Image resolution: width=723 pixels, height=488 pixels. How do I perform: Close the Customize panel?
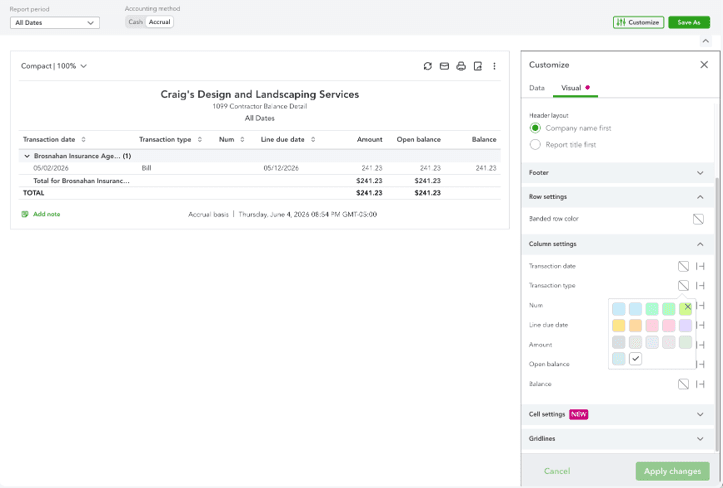[x=704, y=65]
